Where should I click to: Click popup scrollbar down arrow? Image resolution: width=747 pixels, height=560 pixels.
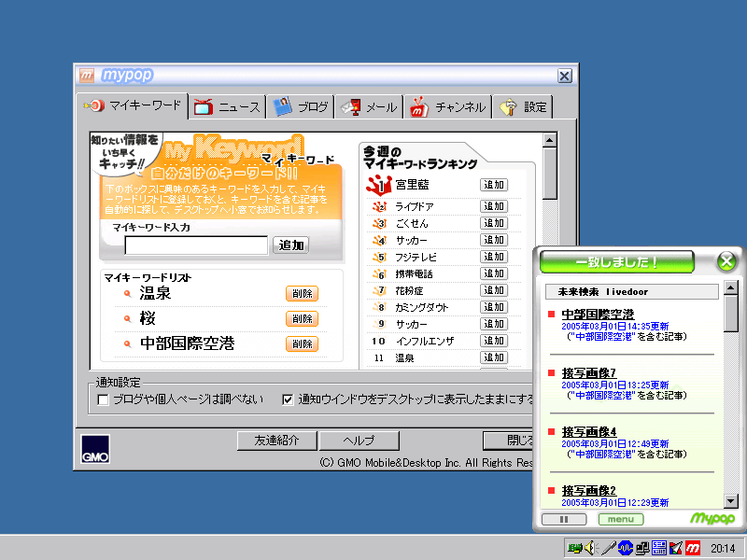point(731,500)
